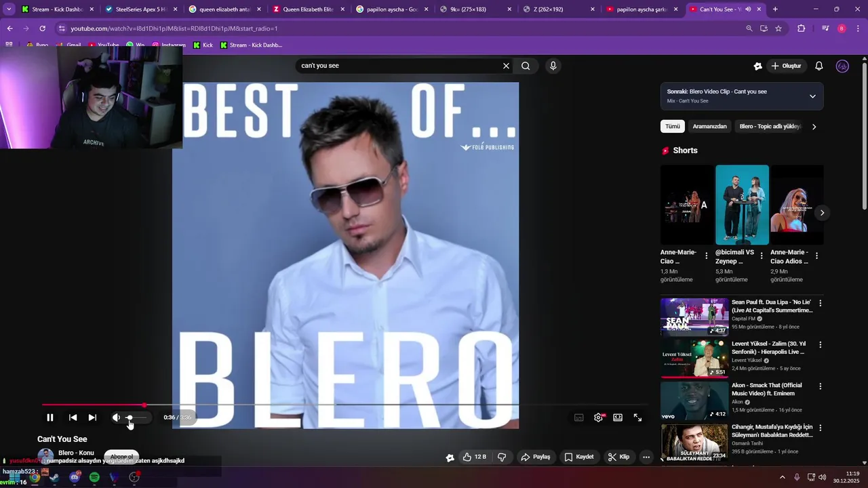Image resolution: width=868 pixels, height=488 pixels.
Task: Open options for the Levent Yüksel Zalim video
Action: click(821, 344)
